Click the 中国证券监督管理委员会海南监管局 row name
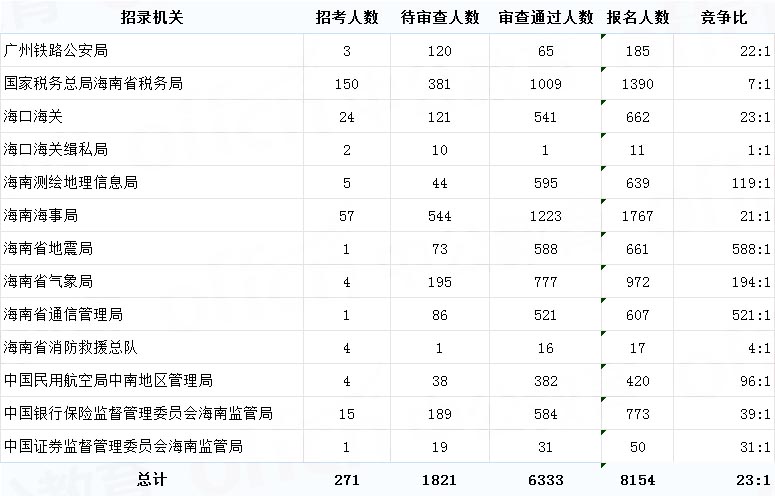This screenshot has height=496, width=775. point(123,446)
